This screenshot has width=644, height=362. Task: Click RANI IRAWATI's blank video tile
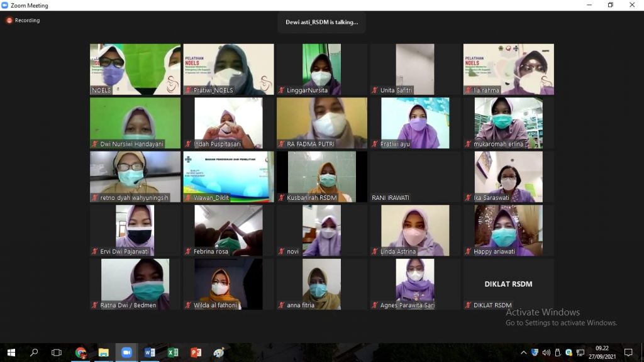coord(415,177)
